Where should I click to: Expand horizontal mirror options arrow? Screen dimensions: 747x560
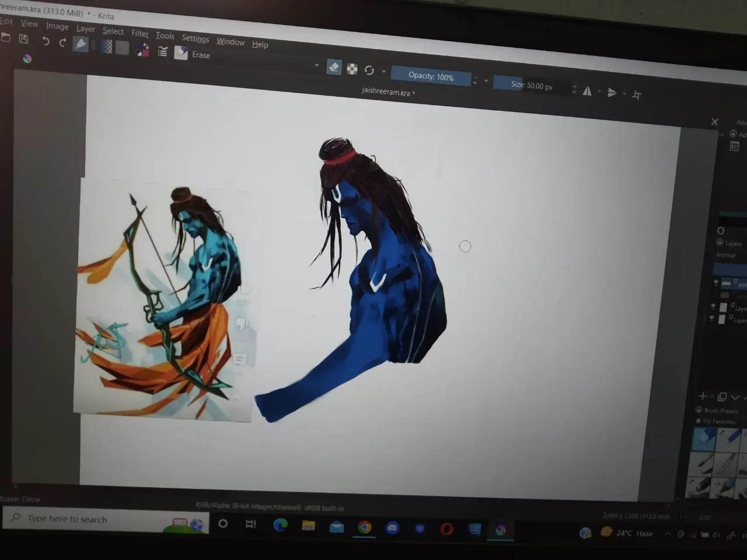pos(599,92)
